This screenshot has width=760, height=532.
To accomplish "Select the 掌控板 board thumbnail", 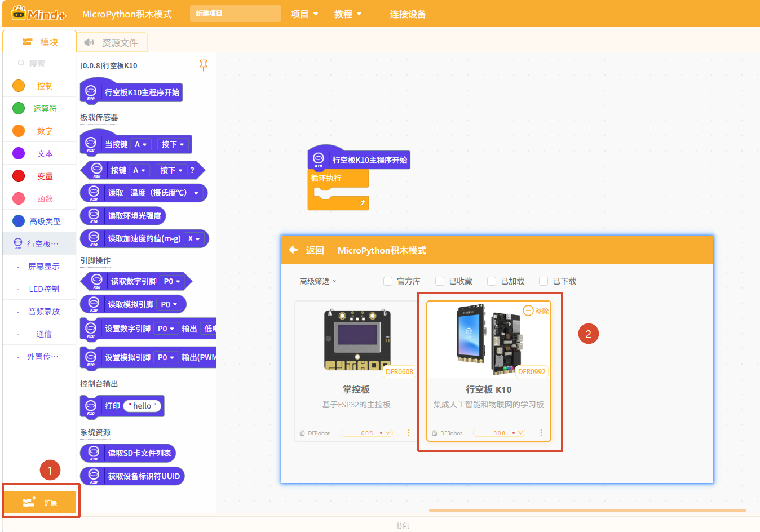I will click(x=357, y=340).
